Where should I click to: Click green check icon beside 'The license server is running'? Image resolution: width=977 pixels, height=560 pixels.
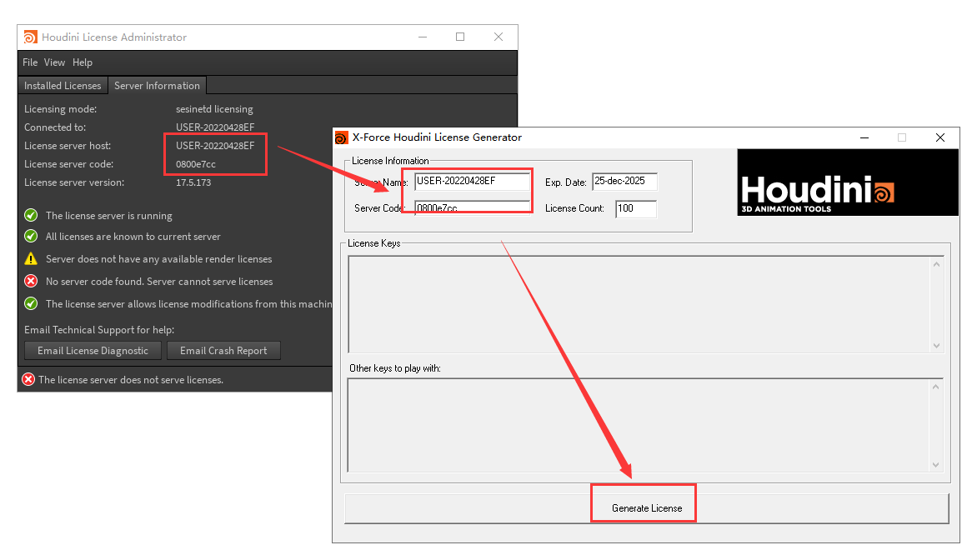[31, 216]
